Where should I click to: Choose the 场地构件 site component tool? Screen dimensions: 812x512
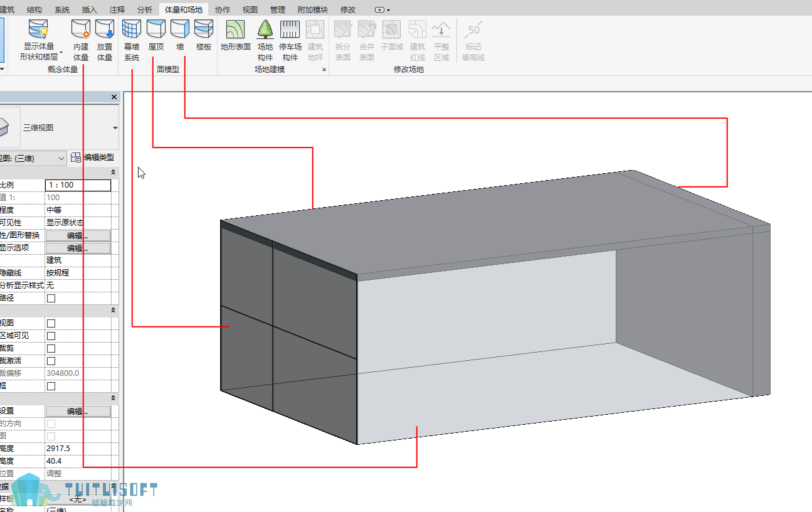coord(265,40)
